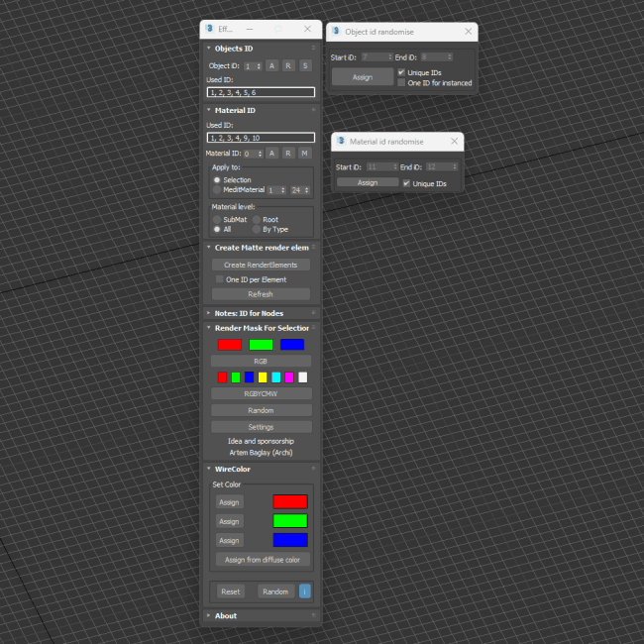This screenshot has width=644, height=644.
Task: Enable One ID for instanced checkbox
Action: tap(401, 82)
